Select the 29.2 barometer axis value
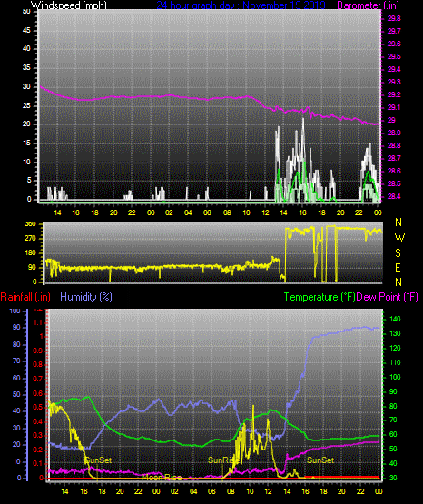The height and width of the screenshot is (504, 423). click(394, 94)
